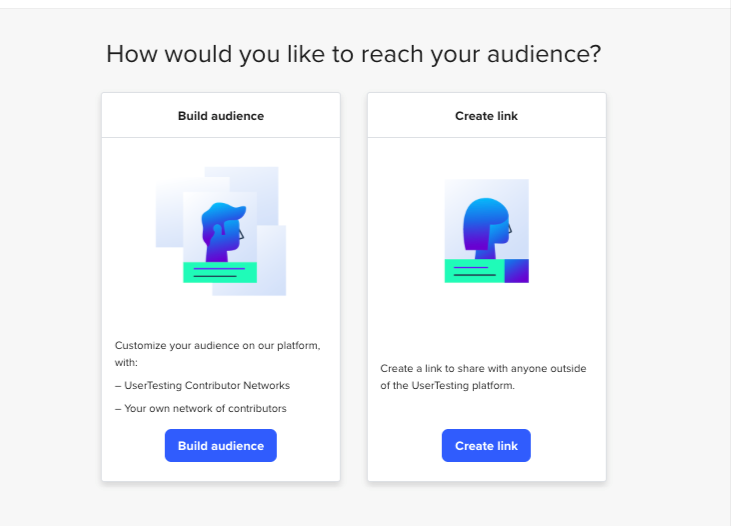Click 'Customize your audience on our platform' text
Viewport: 731px width, 526px height.
[x=217, y=345]
